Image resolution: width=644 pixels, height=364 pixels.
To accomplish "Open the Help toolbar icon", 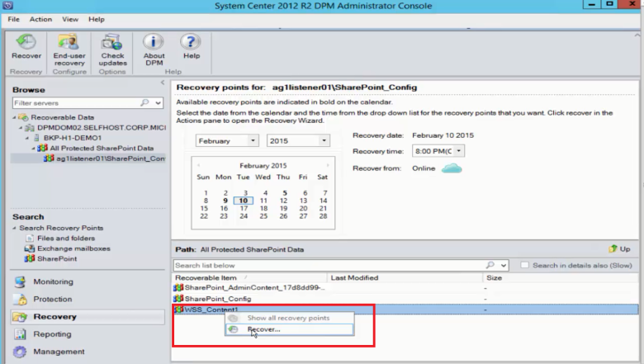I will click(x=191, y=42).
